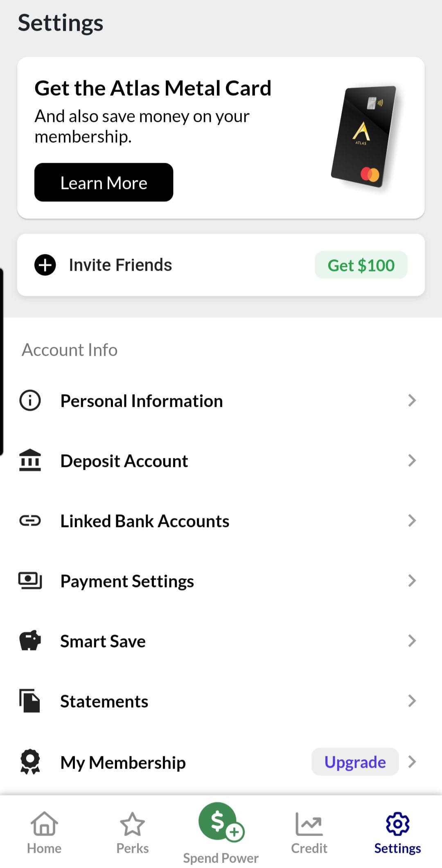Tap the My Membership badge icon
The width and height of the screenshot is (442, 868).
pos(30,762)
